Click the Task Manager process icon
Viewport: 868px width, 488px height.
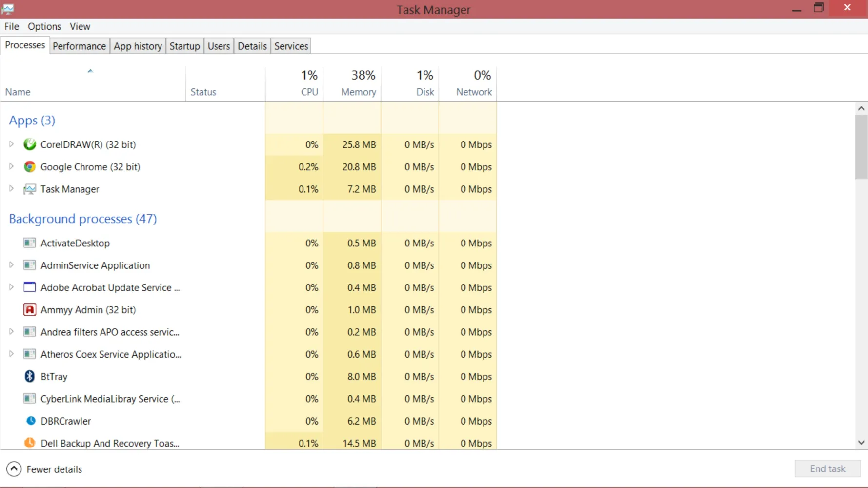[x=30, y=189]
